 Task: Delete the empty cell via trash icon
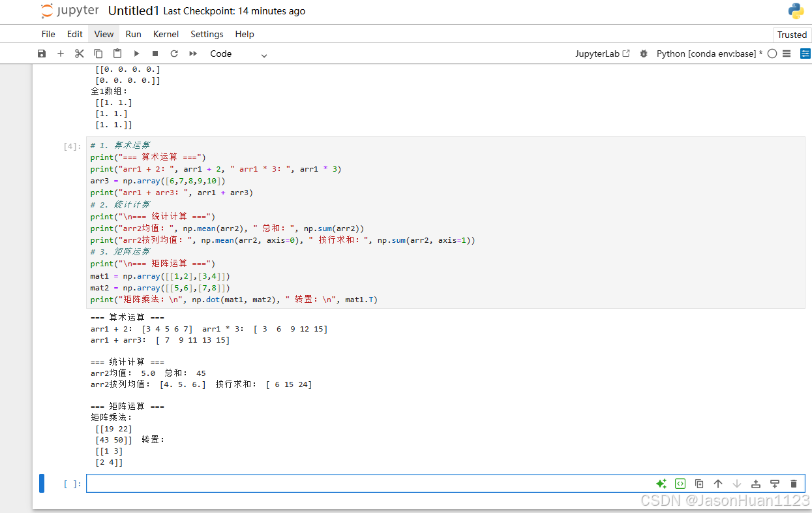pyautogui.click(x=793, y=483)
